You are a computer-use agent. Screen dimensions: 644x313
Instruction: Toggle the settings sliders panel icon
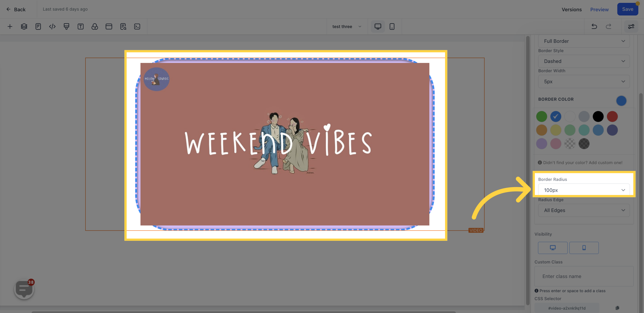pos(631,27)
